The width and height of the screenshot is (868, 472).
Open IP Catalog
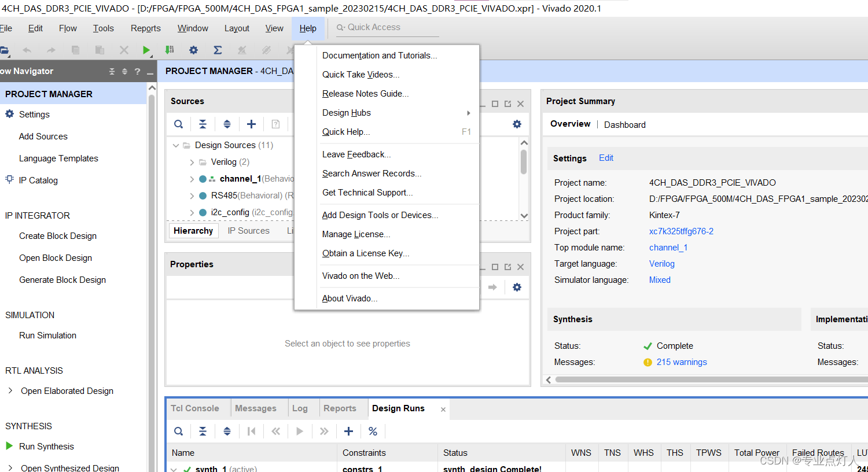point(38,180)
